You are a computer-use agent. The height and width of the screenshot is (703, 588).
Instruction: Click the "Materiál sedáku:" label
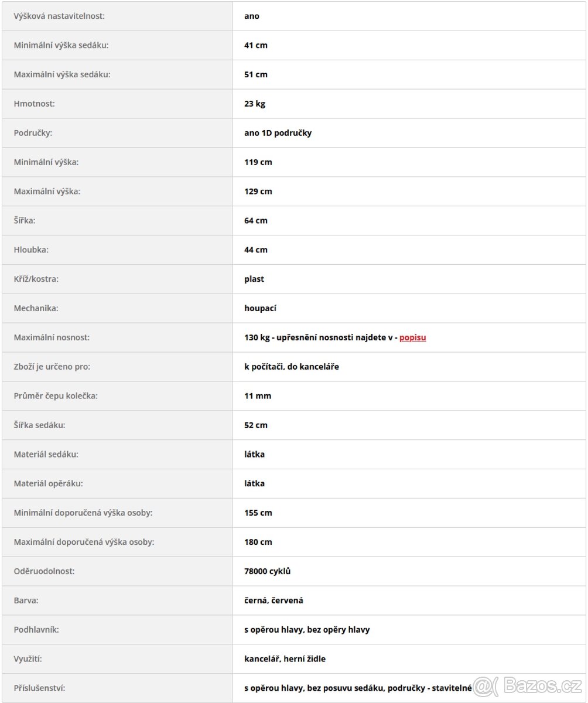click(x=46, y=454)
